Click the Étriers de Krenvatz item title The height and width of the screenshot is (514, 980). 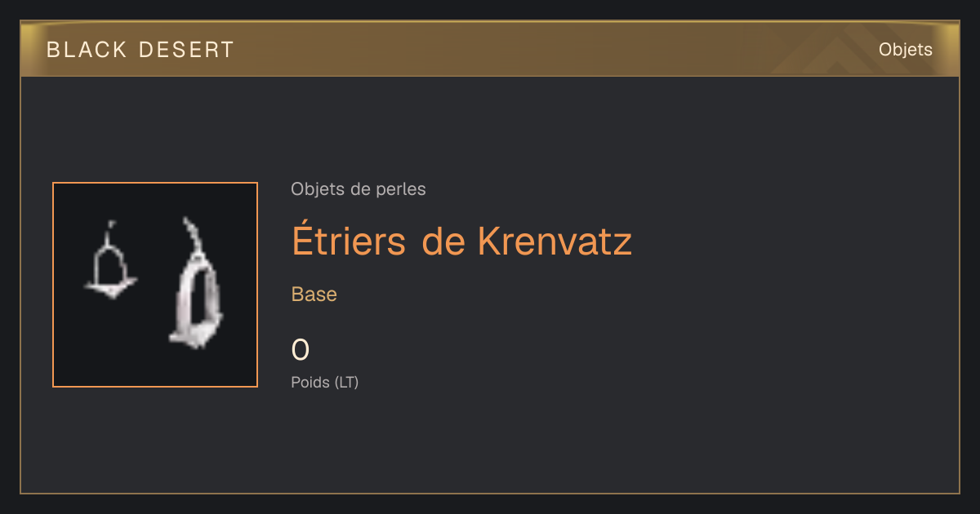[x=462, y=241]
